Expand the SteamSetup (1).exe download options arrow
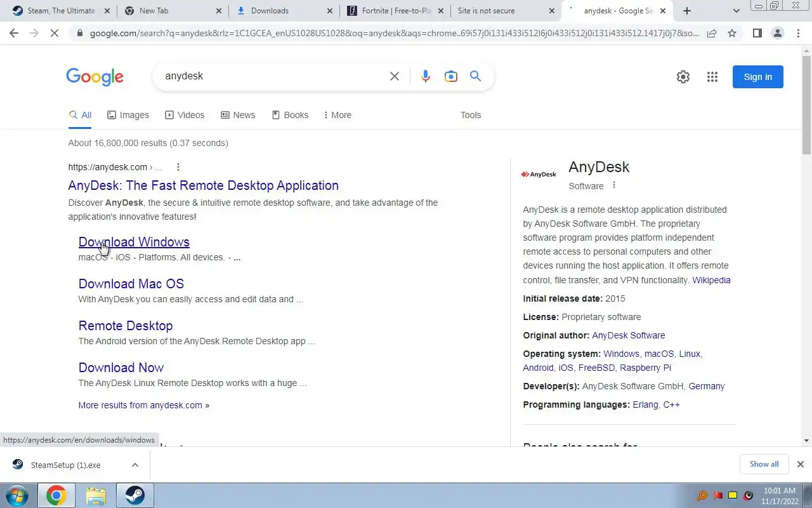The height and width of the screenshot is (508, 812). tap(134, 465)
